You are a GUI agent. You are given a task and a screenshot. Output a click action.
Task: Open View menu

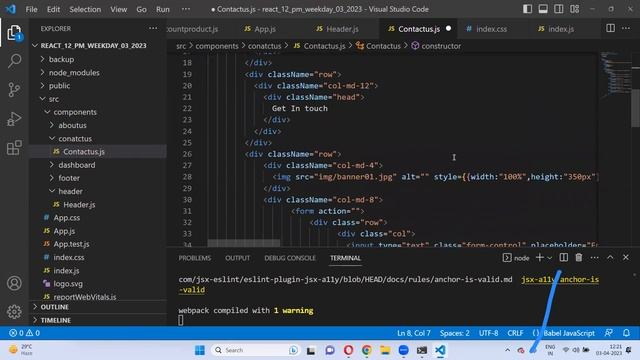coord(118,9)
